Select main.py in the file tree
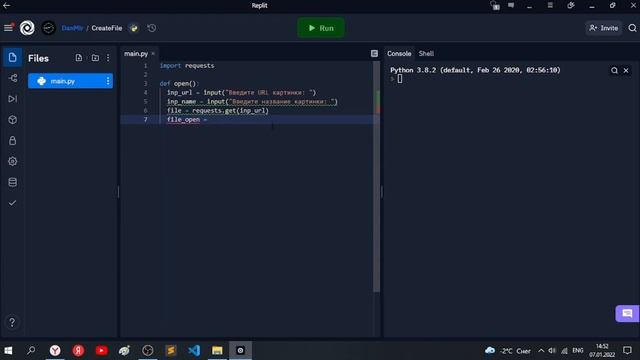The height and width of the screenshot is (360, 640). point(70,81)
